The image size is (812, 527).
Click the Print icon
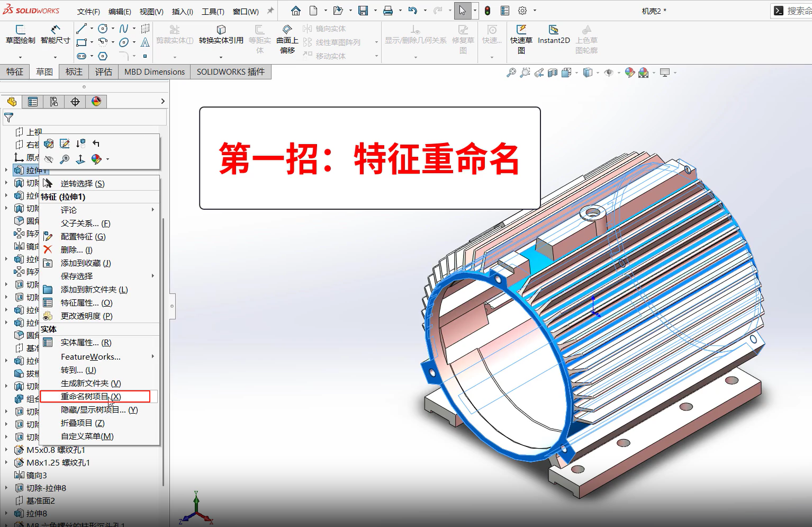click(x=388, y=11)
